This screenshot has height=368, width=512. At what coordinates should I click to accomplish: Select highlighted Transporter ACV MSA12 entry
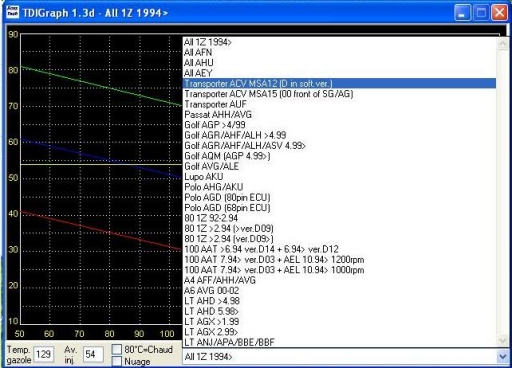click(x=339, y=83)
